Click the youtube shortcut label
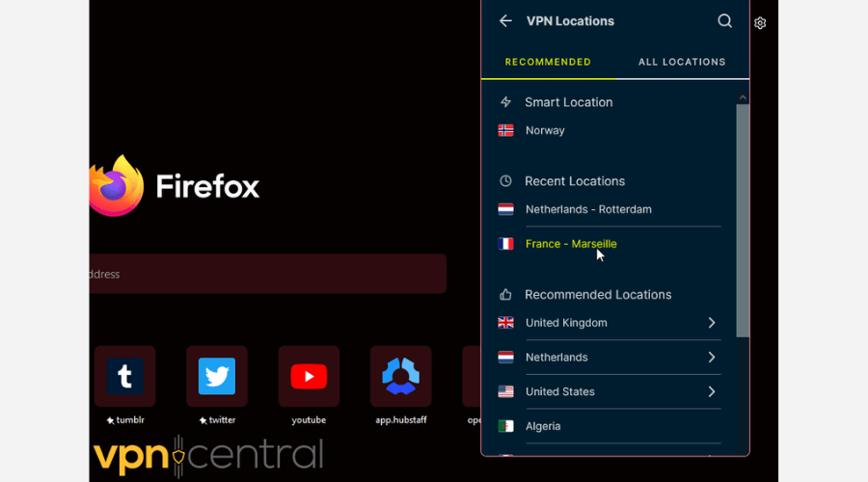 pyautogui.click(x=309, y=420)
